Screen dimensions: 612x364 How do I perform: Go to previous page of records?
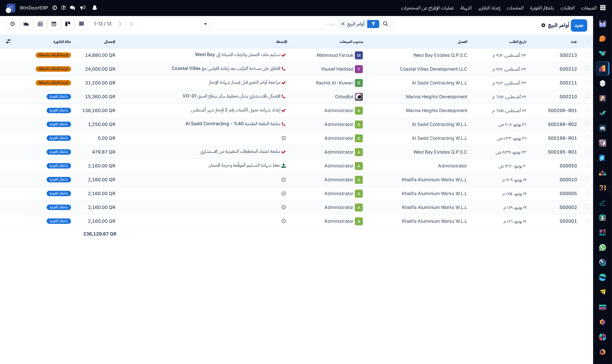click(x=131, y=24)
